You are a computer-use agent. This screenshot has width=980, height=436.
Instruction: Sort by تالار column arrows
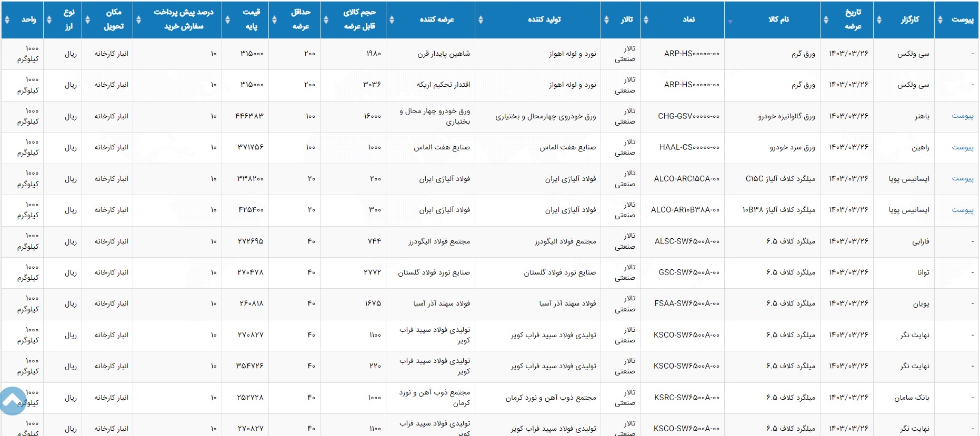[606, 19]
